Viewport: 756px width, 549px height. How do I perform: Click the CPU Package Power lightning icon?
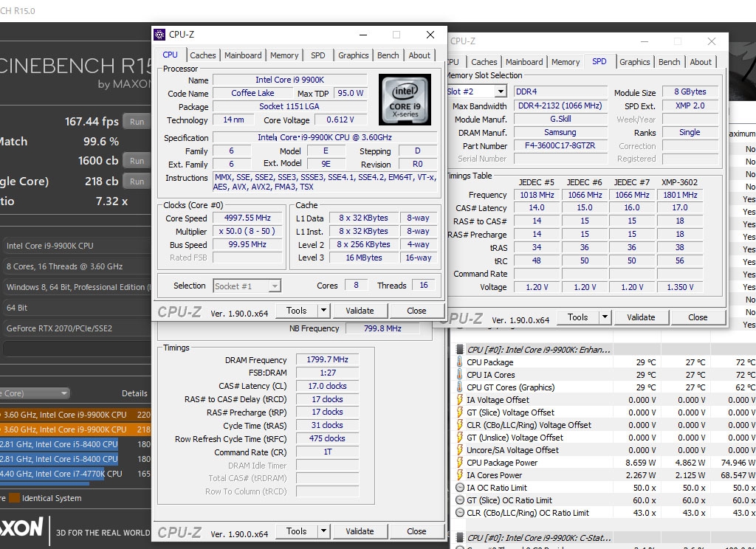459,463
